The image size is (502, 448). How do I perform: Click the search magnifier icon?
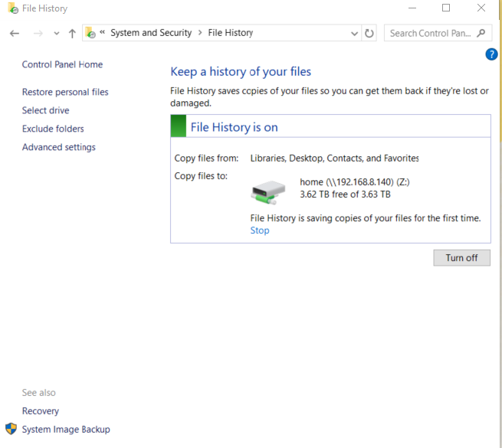pyautogui.click(x=481, y=33)
